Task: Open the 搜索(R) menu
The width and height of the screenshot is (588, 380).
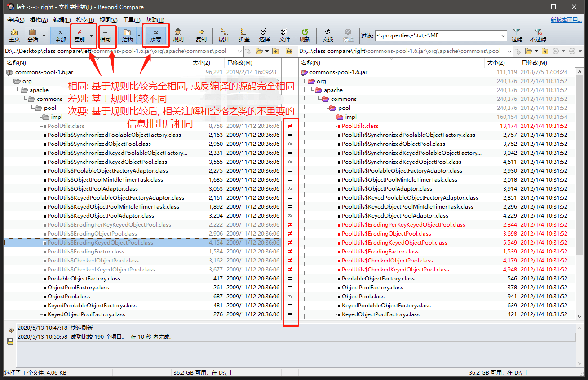Action: point(85,20)
